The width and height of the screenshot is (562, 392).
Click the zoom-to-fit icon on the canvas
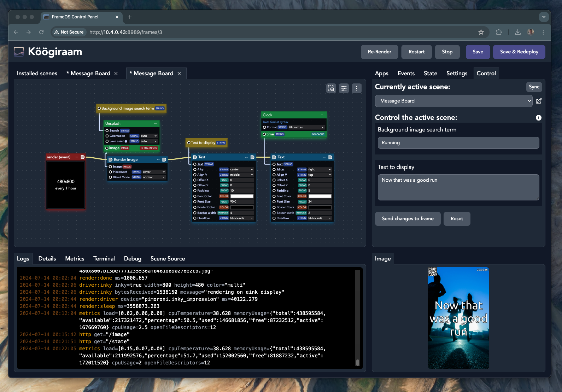click(331, 88)
